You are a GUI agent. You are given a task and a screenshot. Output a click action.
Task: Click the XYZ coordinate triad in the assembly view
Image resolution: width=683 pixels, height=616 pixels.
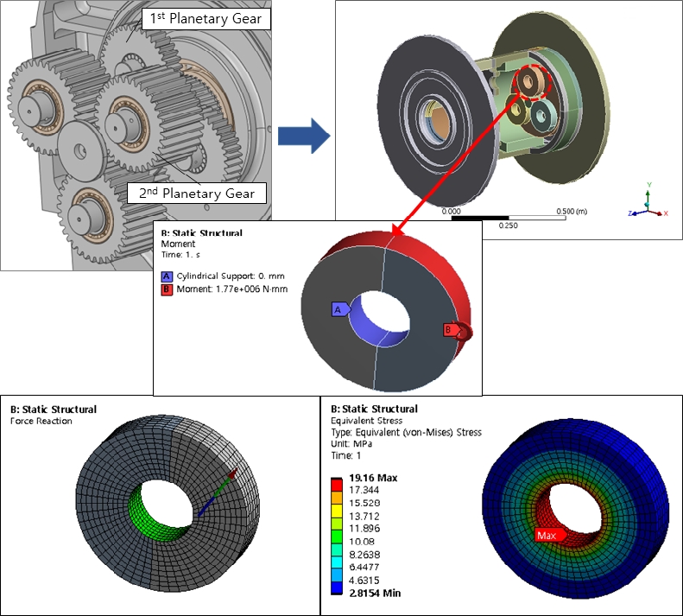click(x=648, y=201)
